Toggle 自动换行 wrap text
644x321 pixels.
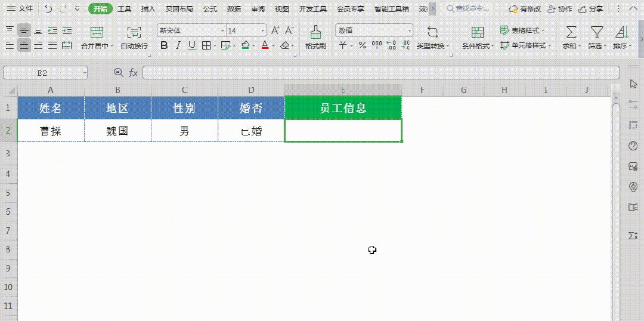(x=134, y=38)
